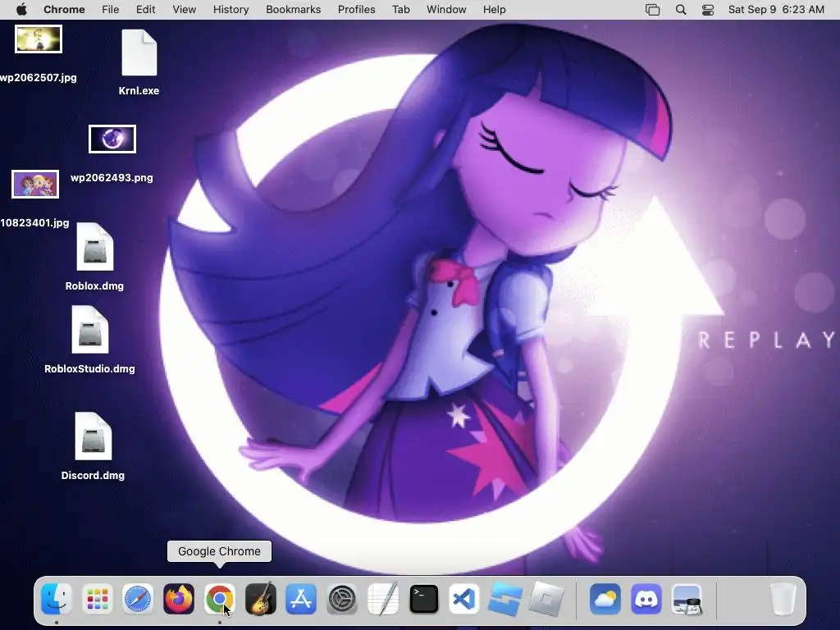Viewport: 840px width, 630px height.
Task: Select the RobloxStudio.dmg disk image
Action: point(90,330)
